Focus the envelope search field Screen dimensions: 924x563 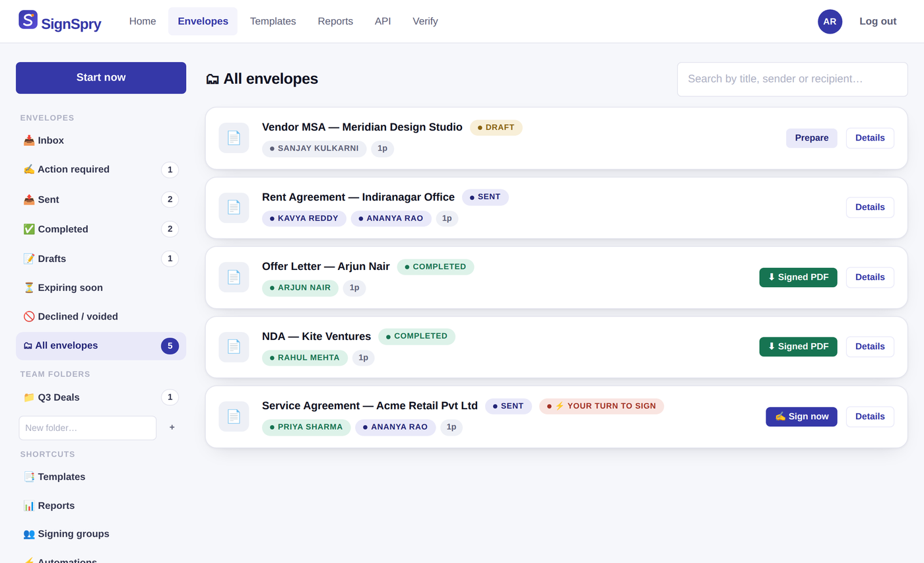tap(792, 79)
